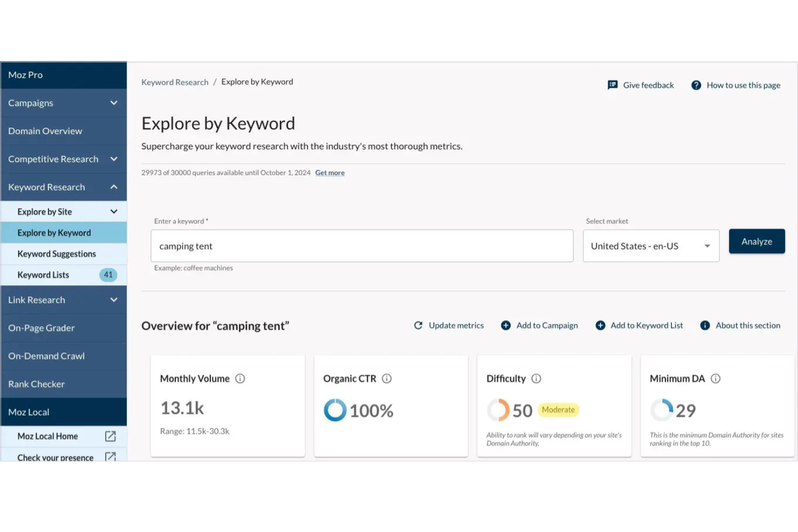
Task: Click the Difficulty score gauge ring
Action: click(498, 410)
